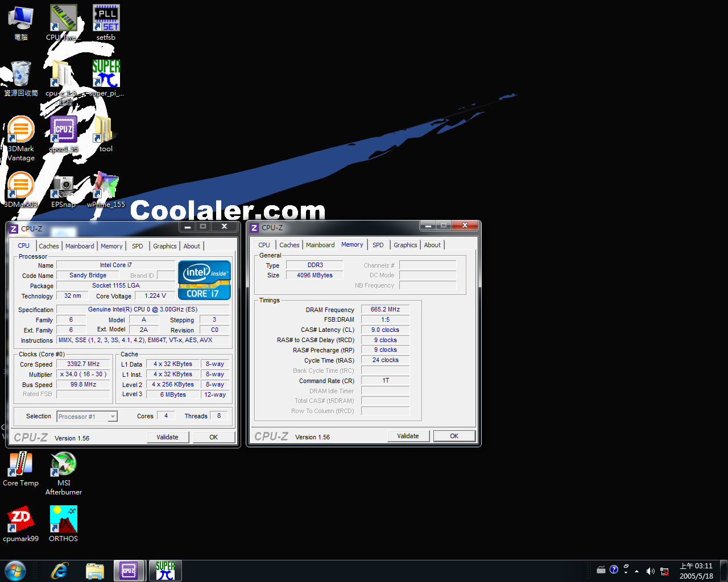The width and height of the screenshot is (728, 582).
Task: Switch to About tab in right CPU-Z
Action: point(432,245)
